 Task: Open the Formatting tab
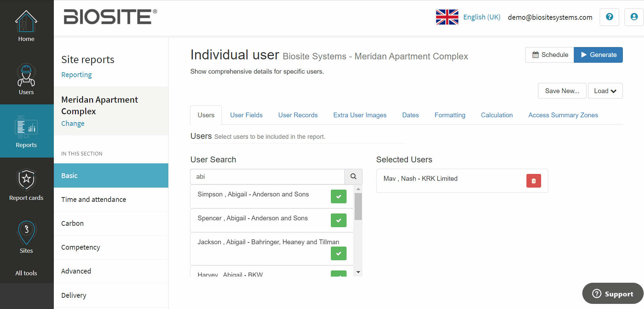point(450,115)
